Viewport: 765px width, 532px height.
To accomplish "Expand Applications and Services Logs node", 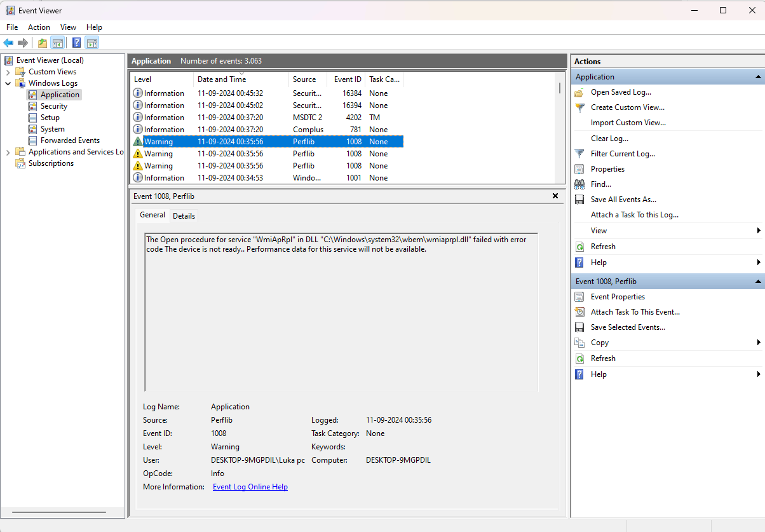I will (x=8, y=152).
